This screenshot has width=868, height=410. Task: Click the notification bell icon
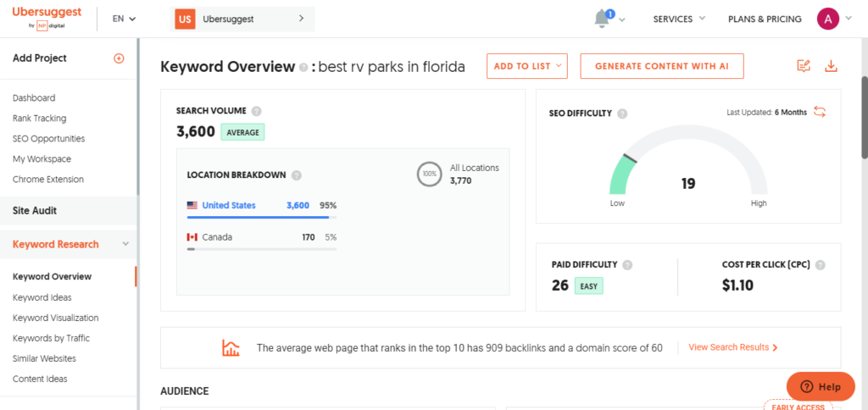pyautogui.click(x=603, y=19)
